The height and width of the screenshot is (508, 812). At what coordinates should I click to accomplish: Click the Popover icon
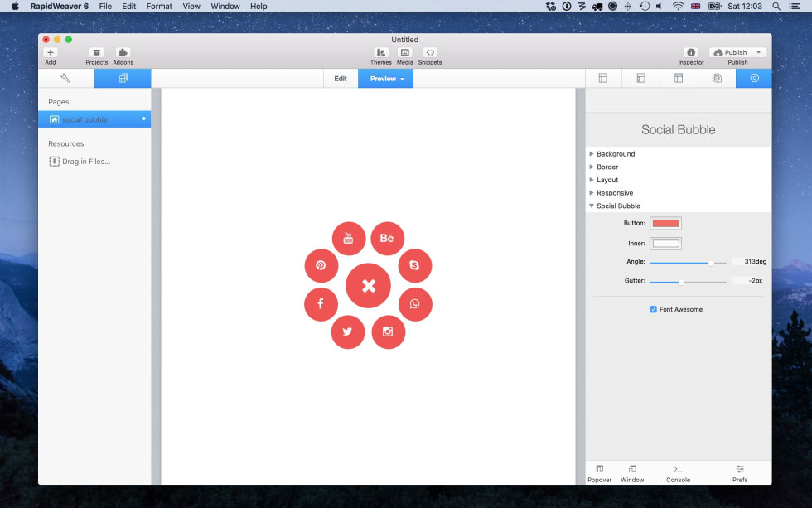tap(600, 469)
